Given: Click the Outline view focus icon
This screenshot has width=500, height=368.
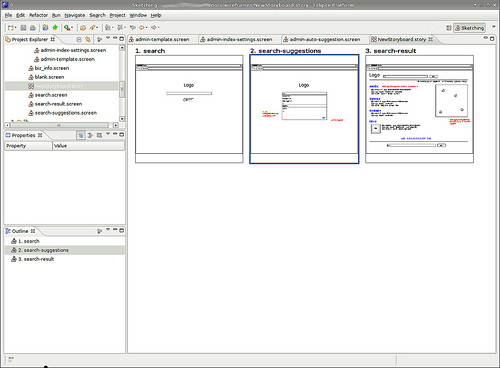Looking at the screenshot, I should [99, 231].
